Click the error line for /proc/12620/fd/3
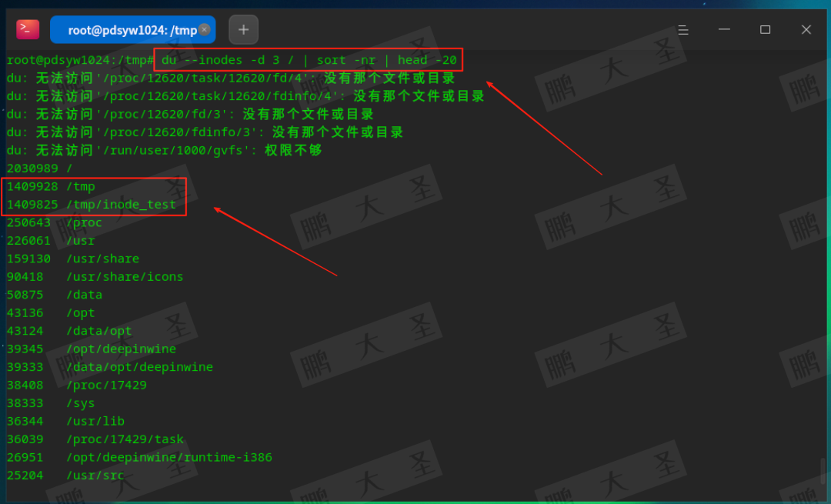The width and height of the screenshot is (831, 504). [190, 114]
